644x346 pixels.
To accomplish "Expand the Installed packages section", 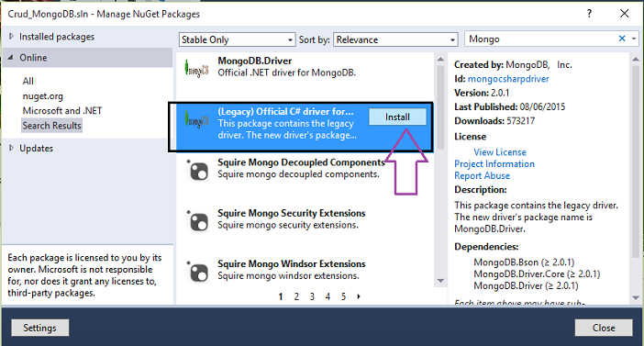I will tap(12, 37).
